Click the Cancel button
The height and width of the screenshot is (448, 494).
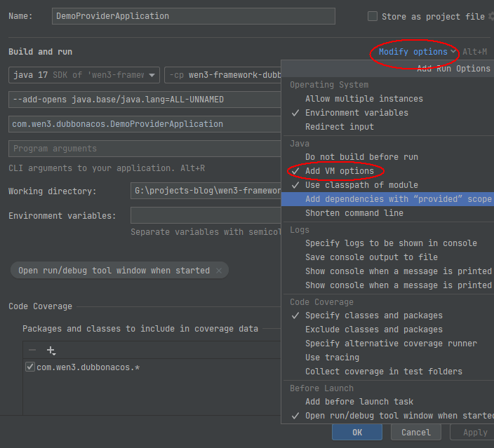click(416, 433)
